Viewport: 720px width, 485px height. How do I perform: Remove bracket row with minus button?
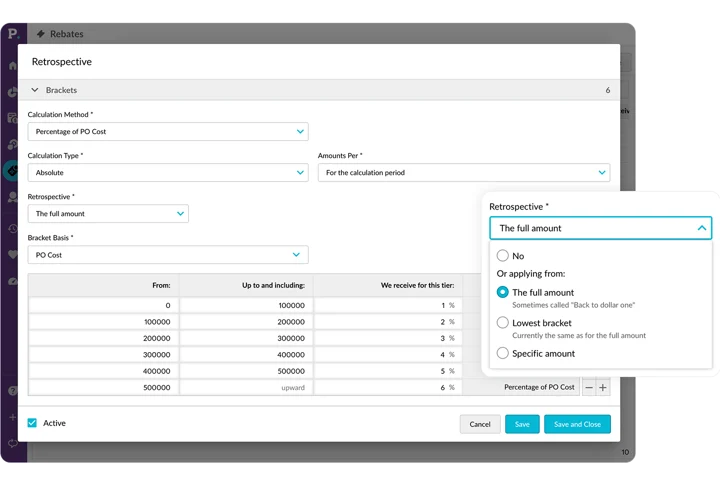pos(589,388)
